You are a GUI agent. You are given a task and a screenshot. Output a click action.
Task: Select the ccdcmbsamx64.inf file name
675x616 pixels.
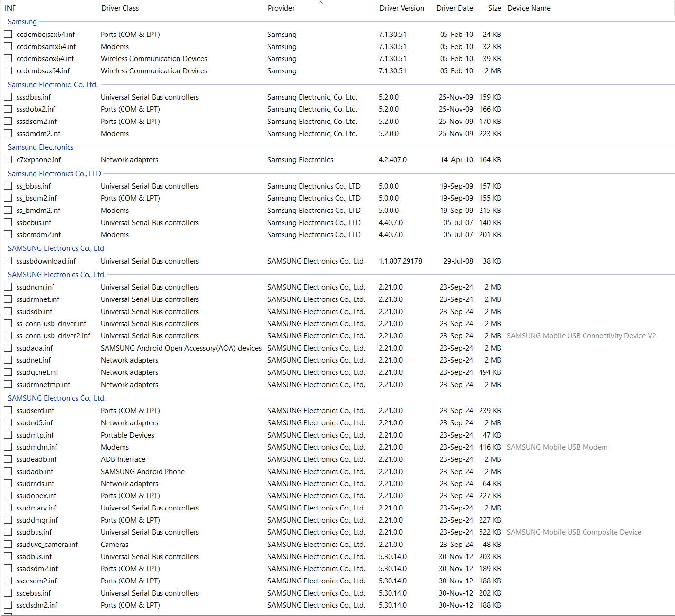pos(46,47)
